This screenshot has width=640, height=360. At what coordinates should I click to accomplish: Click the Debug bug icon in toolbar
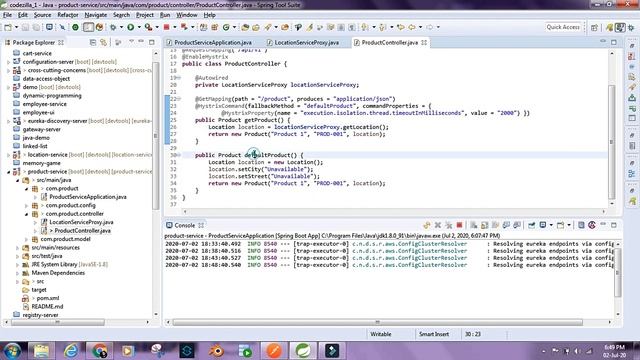[x=113, y=27]
